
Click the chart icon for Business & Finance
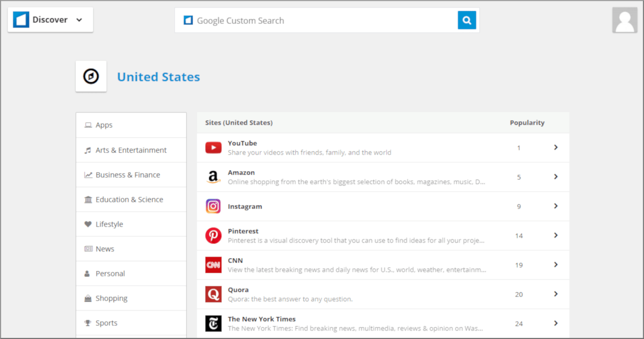coord(88,175)
